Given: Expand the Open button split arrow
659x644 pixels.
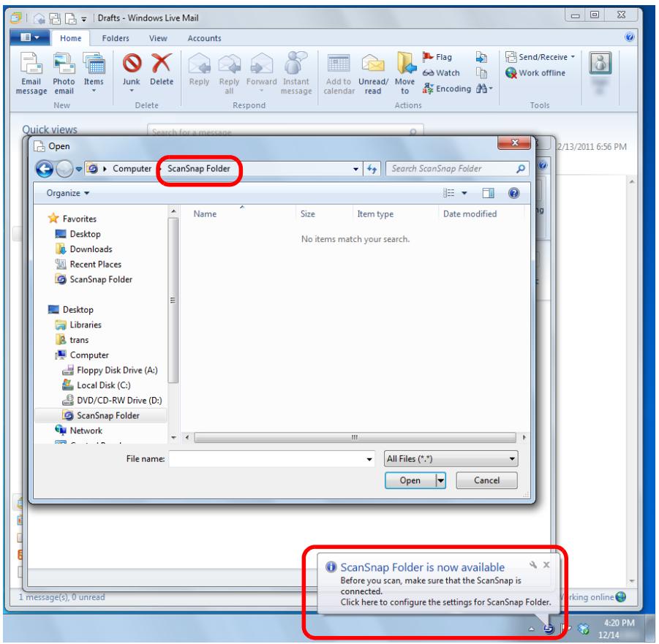Looking at the screenshot, I should (440, 480).
